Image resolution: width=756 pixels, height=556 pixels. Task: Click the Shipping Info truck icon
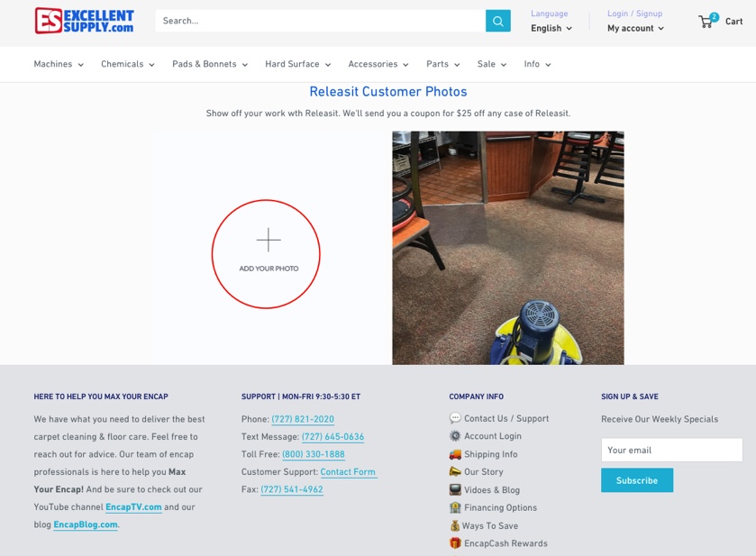click(x=455, y=454)
